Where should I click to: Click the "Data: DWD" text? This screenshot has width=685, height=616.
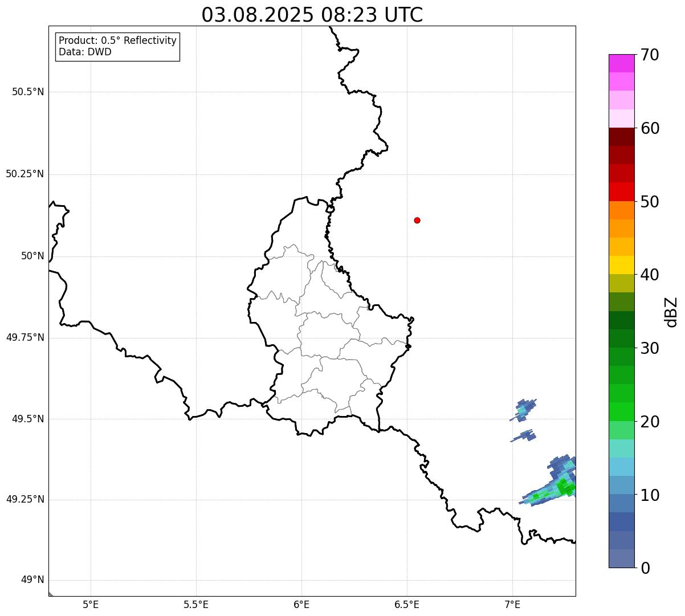tap(85, 52)
